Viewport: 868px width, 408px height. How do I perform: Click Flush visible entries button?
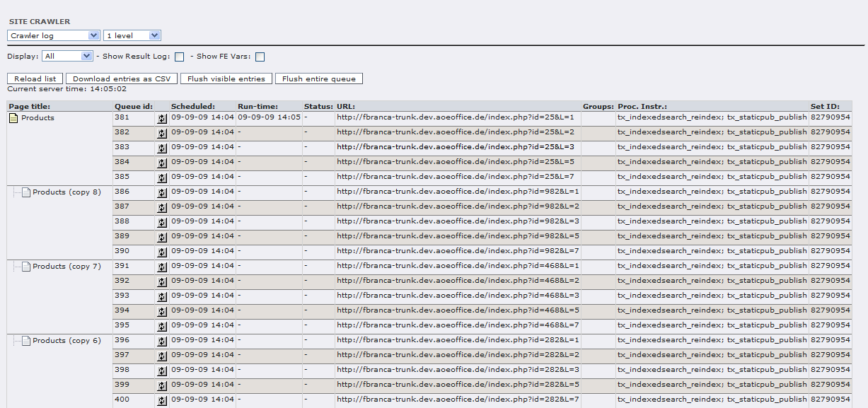point(226,78)
